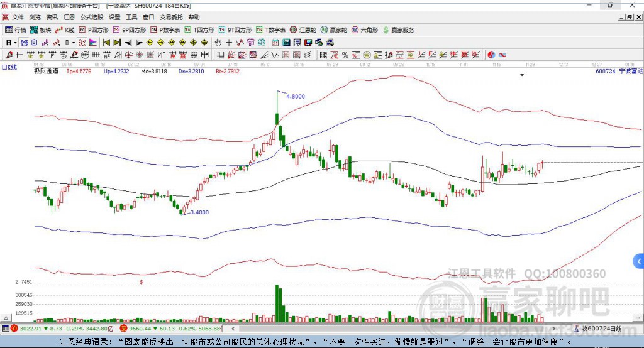This screenshot has height=348, width=644.
Task: Click the 4.8000 high price label
Action: click(296, 97)
